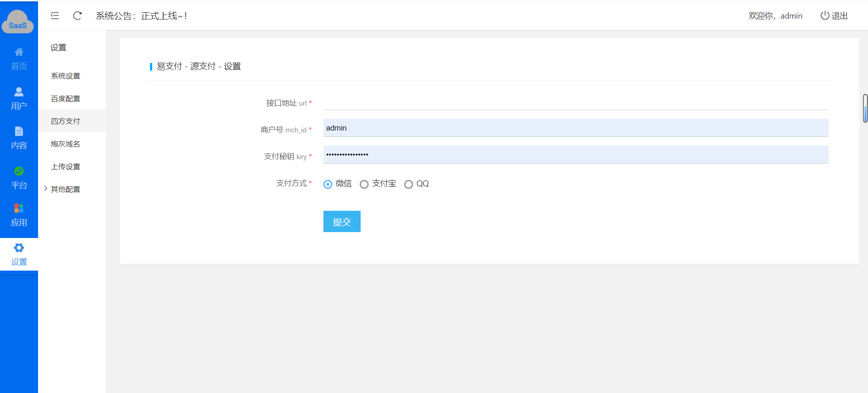Click the refresh icon in top bar
Screen dimensions: 868x393
pyautogui.click(x=77, y=16)
